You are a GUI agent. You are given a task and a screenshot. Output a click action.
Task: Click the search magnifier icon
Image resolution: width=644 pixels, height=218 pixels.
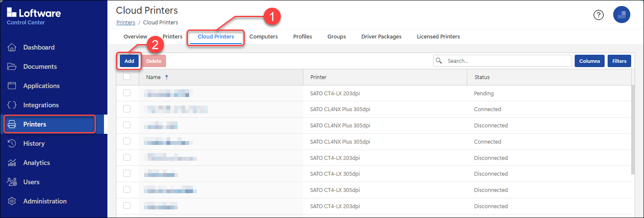click(x=439, y=61)
